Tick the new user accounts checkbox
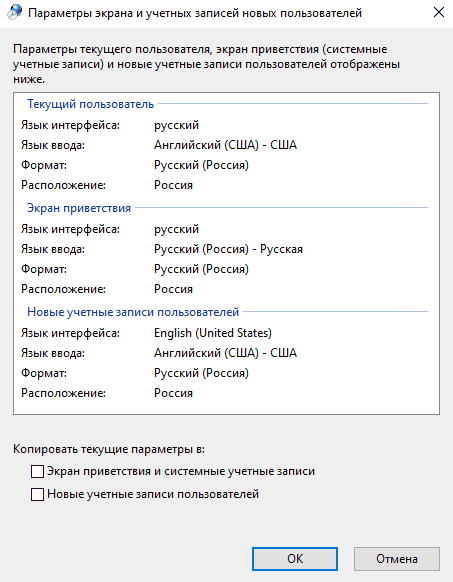 click(x=38, y=494)
